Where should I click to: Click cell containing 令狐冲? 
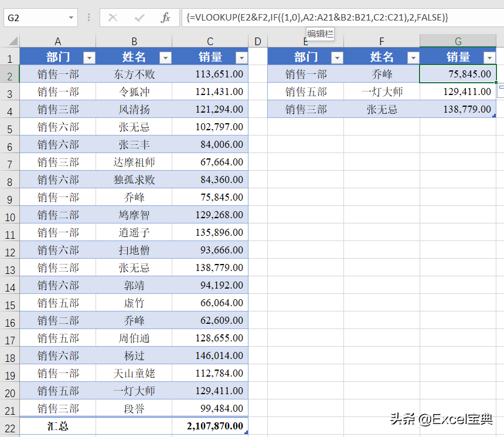tap(134, 92)
